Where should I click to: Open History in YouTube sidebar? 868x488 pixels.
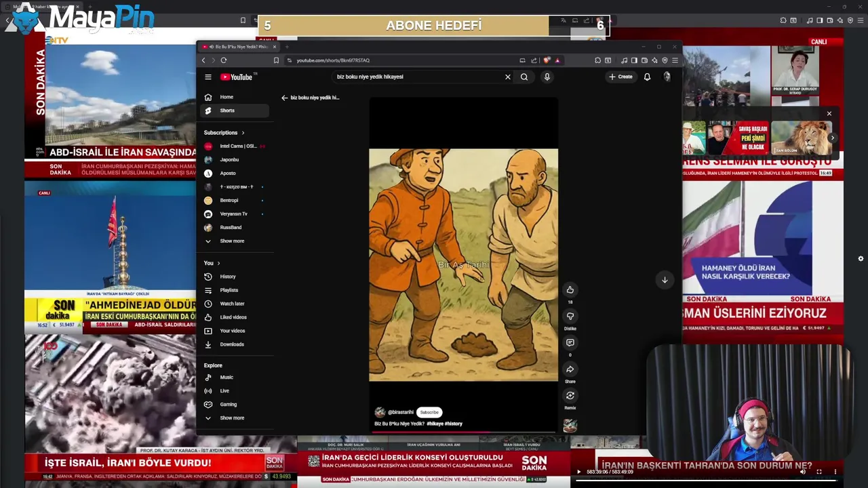point(235,277)
